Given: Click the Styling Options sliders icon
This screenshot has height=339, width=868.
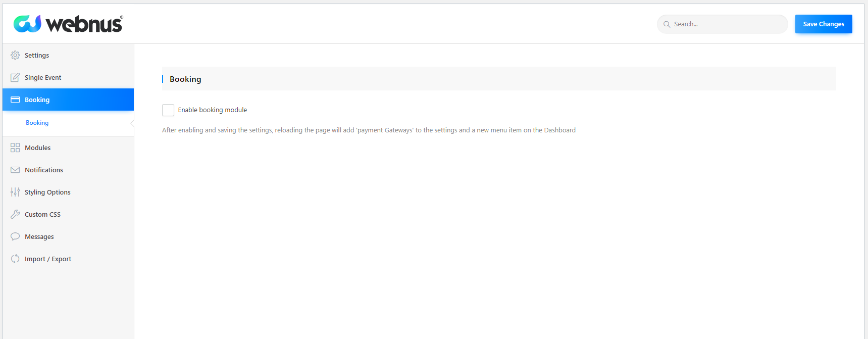Looking at the screenshot, I should pos(15,192).
